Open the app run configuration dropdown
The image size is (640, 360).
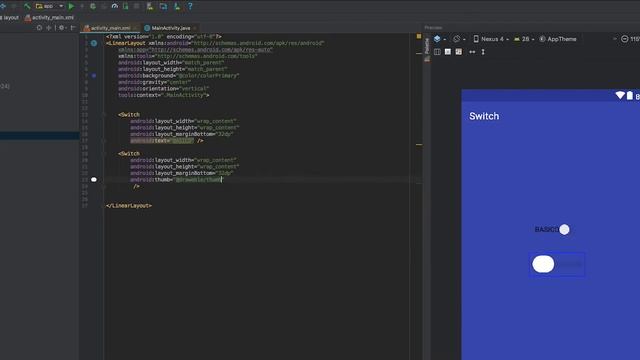click(x=49, y=6)
